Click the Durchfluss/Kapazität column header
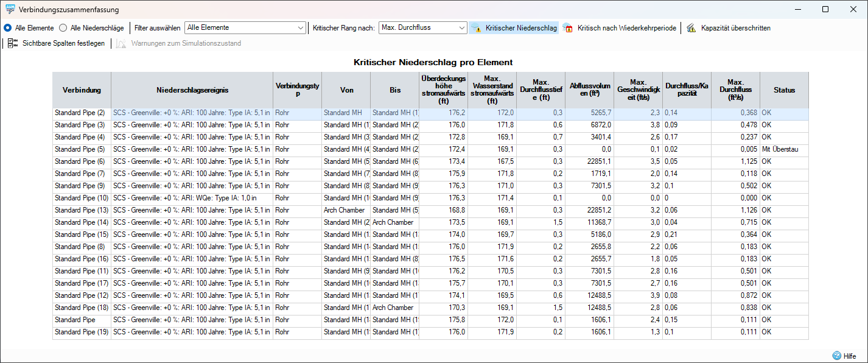This screenshot has width=868, height=363. pyautogui.click(x=687, y=90)
